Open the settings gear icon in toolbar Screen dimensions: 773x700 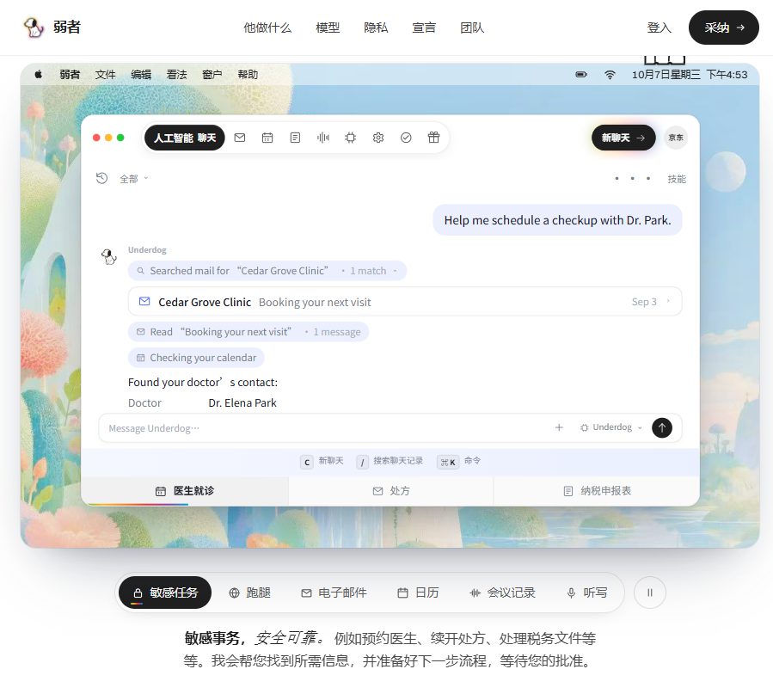(378, 138)
